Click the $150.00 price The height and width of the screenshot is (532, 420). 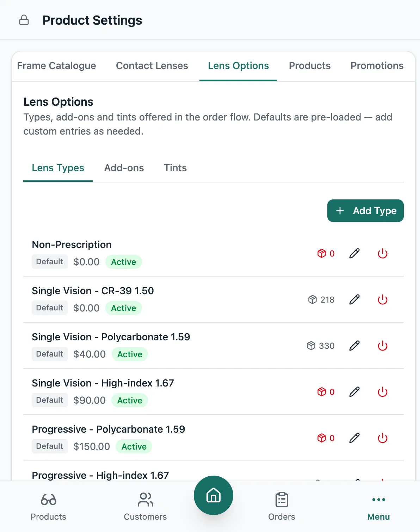pos(92,446)
